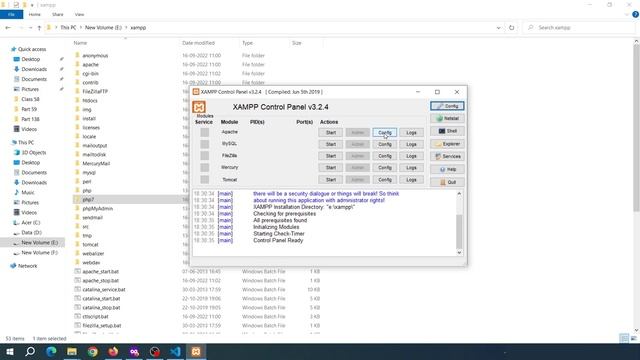640x360 pixels.
Task: Sort files by Type column
Action: pyautogui.click(x=247, y=43)
